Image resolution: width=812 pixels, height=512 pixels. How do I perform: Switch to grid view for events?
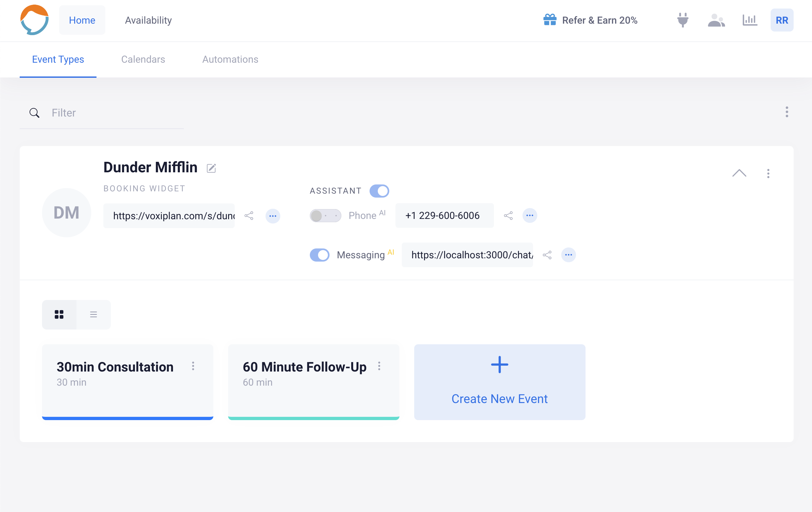click(59, 314)
